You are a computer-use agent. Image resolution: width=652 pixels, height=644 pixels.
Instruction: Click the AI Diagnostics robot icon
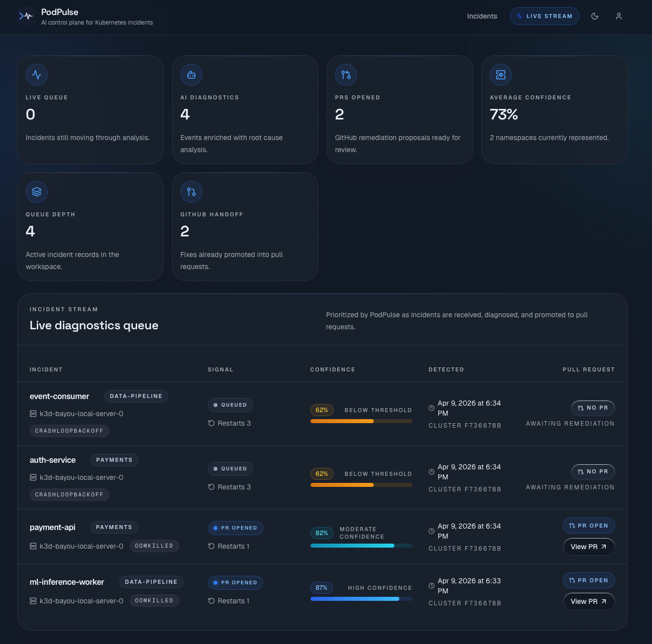tap(191, 75)
